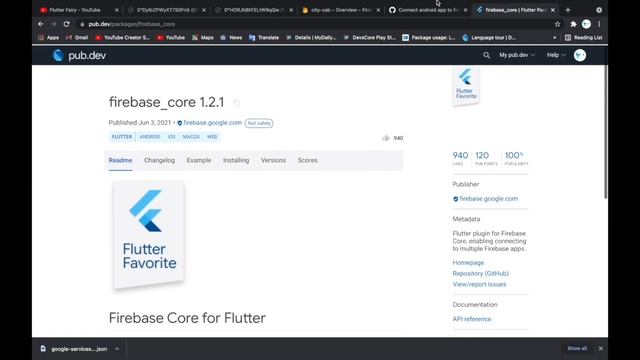Open downloaded google-services json file
The image size is (640, 360).
(x=74, y=349)
